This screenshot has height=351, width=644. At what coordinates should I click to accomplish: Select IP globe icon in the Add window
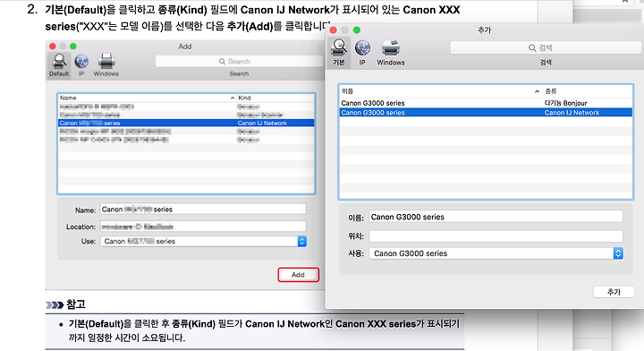pos(81,65)
